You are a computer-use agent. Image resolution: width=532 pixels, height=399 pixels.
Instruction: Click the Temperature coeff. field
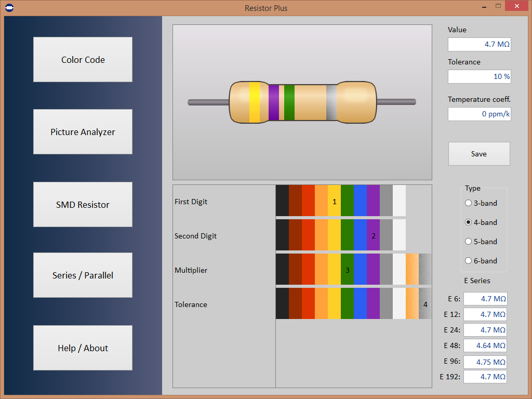coord(478,114)
